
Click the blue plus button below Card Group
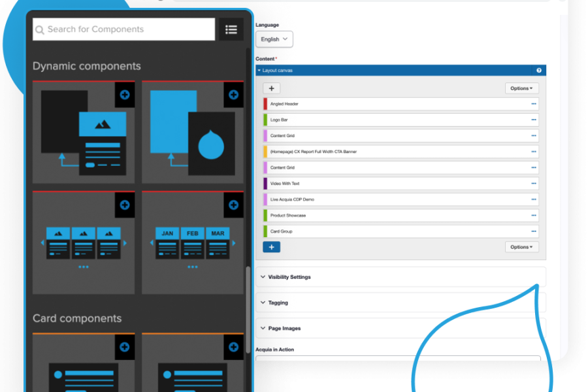click(x=271, y=247)
